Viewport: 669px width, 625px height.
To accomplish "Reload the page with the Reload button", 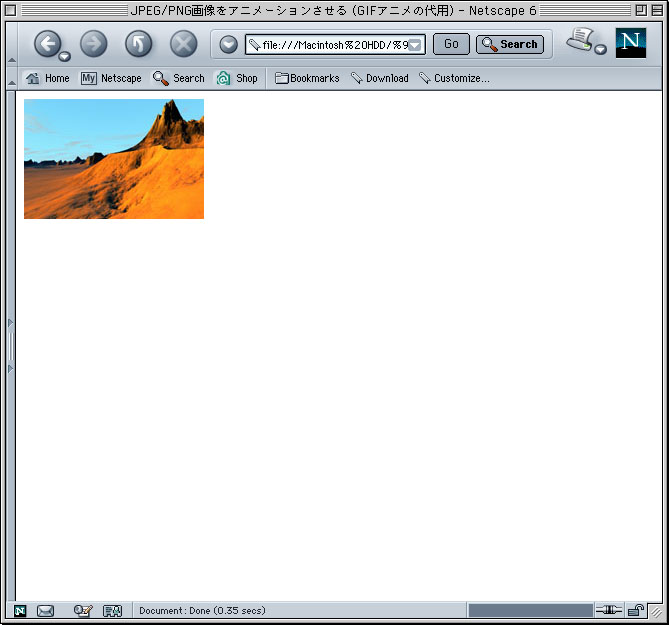I will (x=139, y=44).
